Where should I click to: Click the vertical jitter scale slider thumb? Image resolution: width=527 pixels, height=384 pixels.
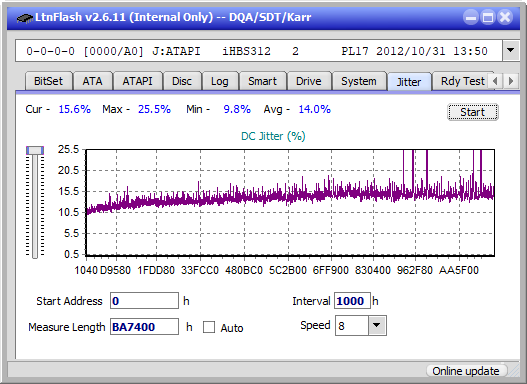coord(35,150)
